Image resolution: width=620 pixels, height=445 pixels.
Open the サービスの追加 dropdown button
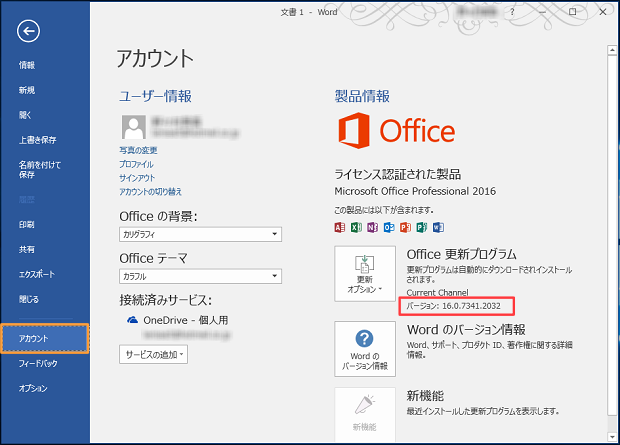[153, 354]
